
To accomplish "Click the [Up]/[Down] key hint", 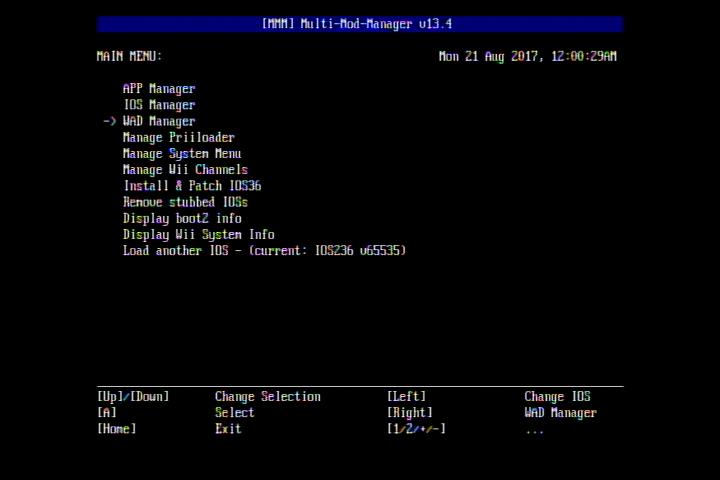I will (x=133, y=396).
